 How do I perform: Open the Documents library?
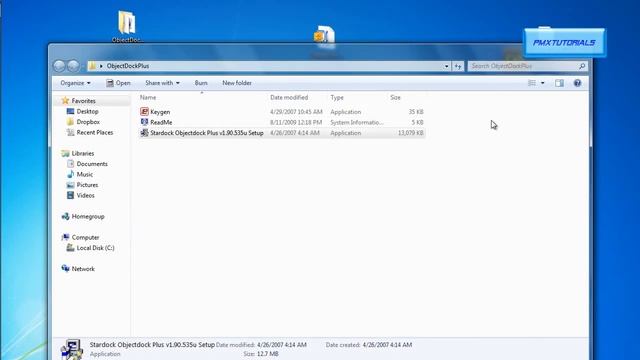(x=92, y=164)
